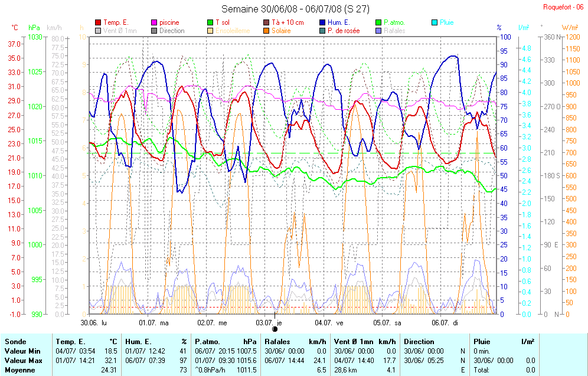Click the "P.atmo." legend label
This screenshot has width=588, height=376.
tap(394, 22)
